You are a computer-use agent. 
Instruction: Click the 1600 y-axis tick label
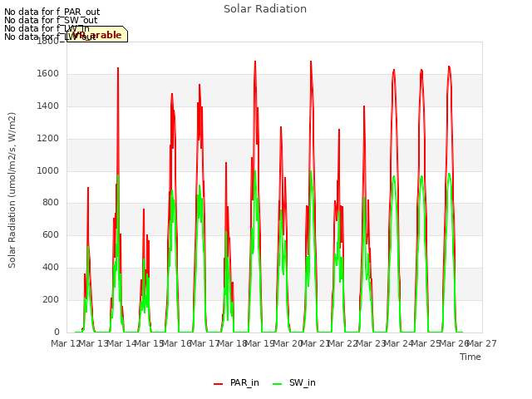pyautogui.click(x=48, y=74)
